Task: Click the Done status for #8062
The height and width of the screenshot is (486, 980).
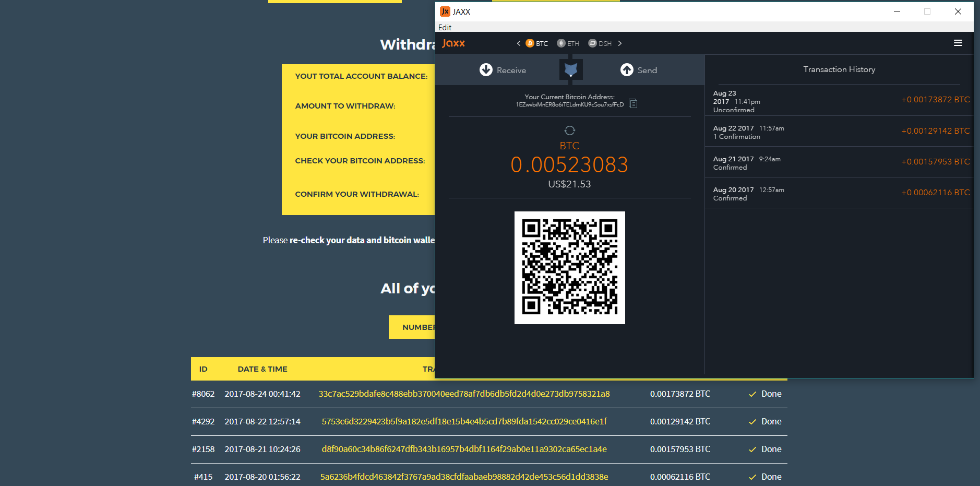Action: (765, 394)
